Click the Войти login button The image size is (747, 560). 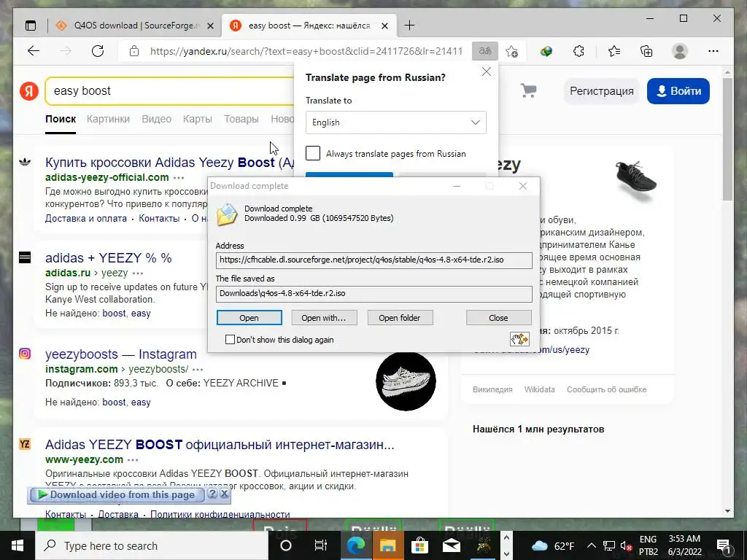tap(678, 91)
